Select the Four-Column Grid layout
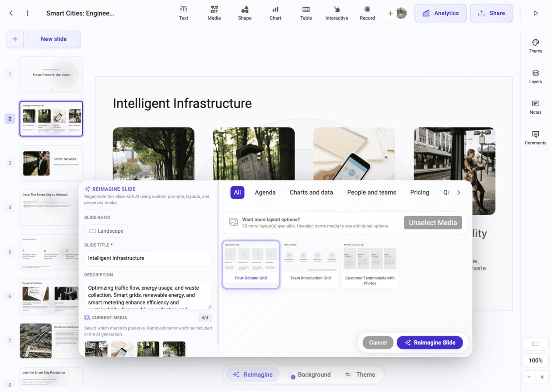The width and height of the screenshot is (551, 392). point(251,264)
